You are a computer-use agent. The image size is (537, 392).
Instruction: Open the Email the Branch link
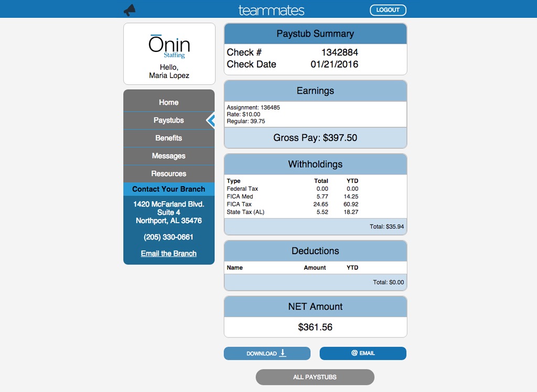(169, 253)
